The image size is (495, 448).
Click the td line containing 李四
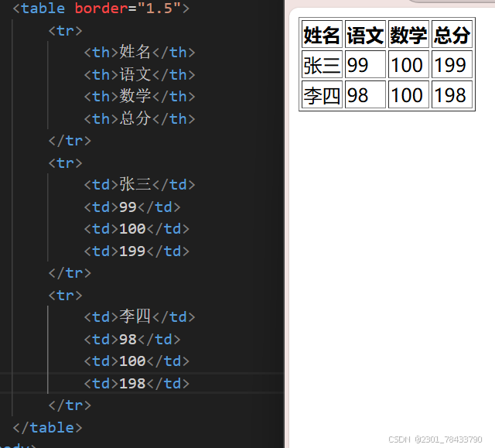point(139,316)
